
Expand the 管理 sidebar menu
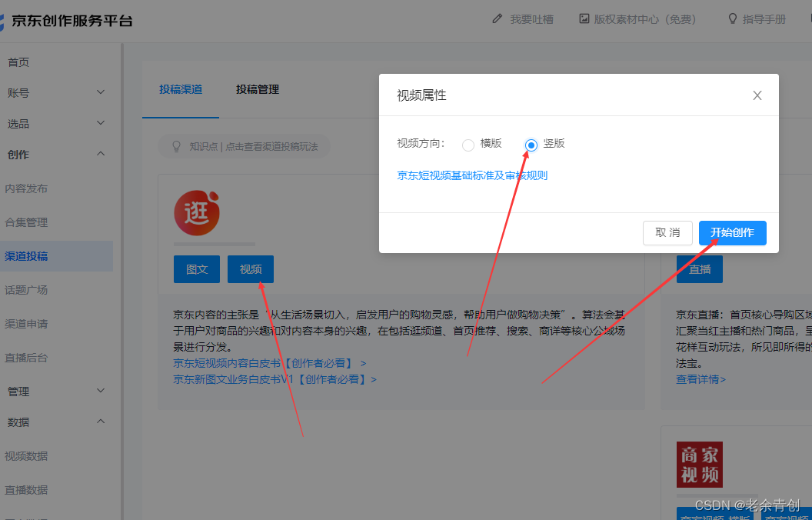click(101, 391)
